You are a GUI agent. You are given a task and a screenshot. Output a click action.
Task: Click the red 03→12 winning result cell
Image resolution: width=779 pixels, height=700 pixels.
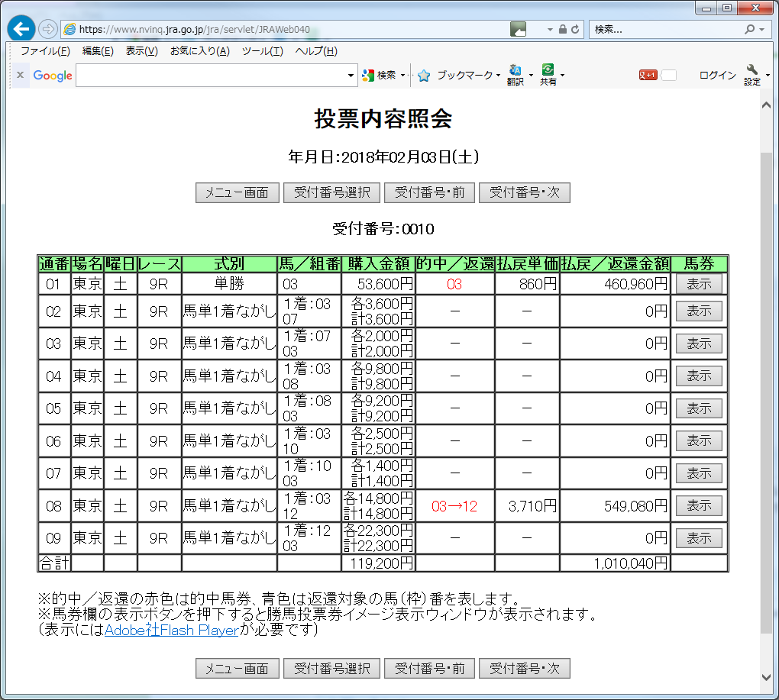tap(454, 506)
